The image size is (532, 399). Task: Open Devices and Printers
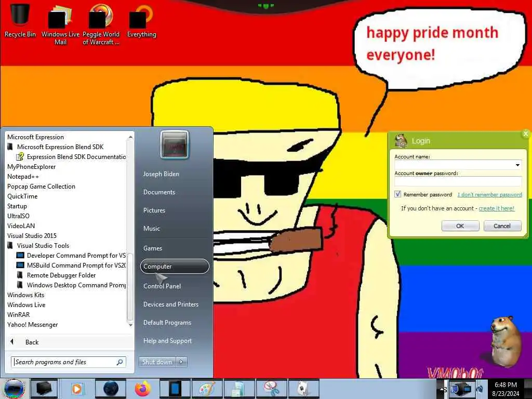click(170, 304)
